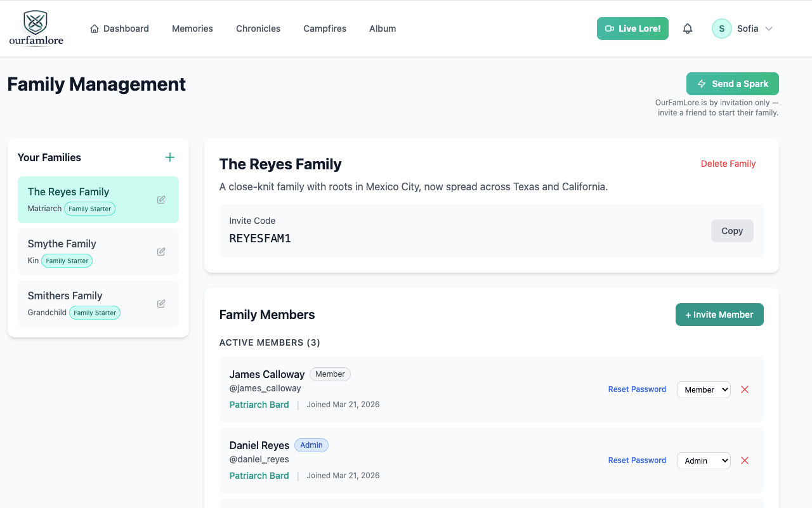The height and width of the screenshot is (508, 812).
Task: Copy the REYESFAM1 invite code
Action: pyautogui.click(x=732, y=231)
